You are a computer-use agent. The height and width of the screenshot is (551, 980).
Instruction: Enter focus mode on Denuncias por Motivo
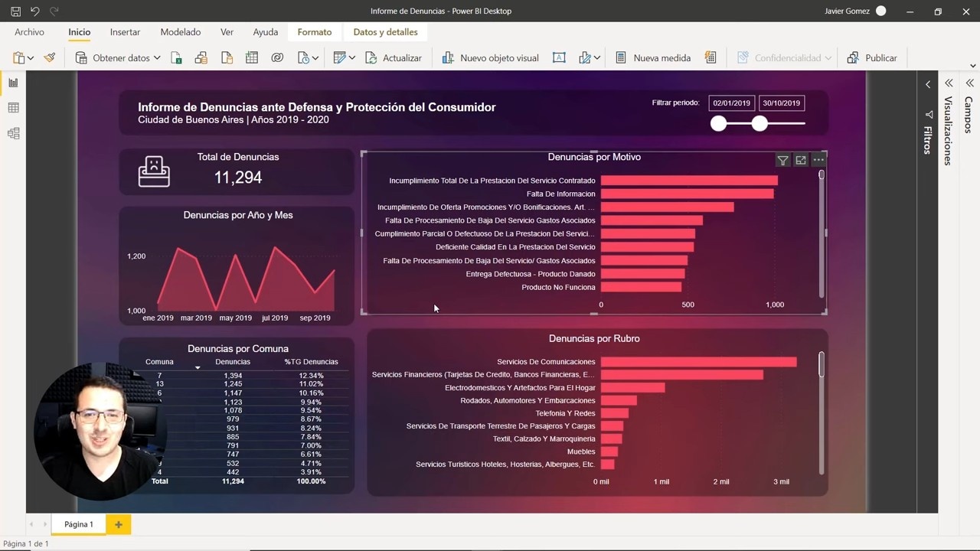pyautogui.click(x=801, y=160)
